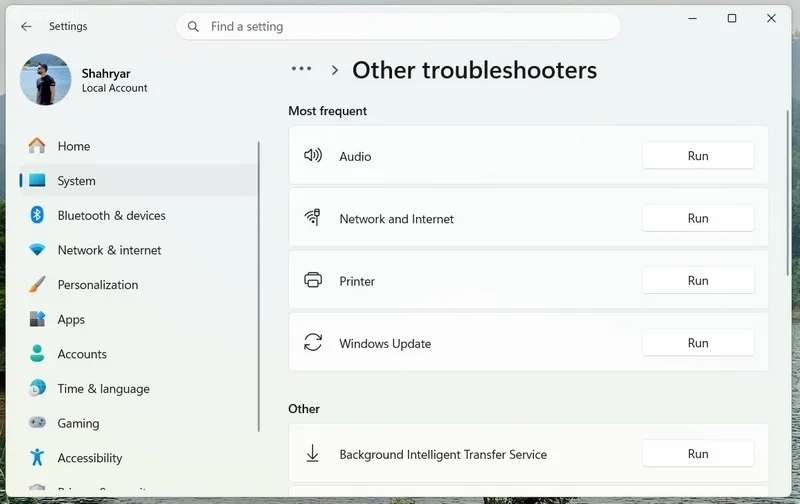800x504 pixels.
Task: Click the breadcrumb chevron arrow
Action: 335,70
